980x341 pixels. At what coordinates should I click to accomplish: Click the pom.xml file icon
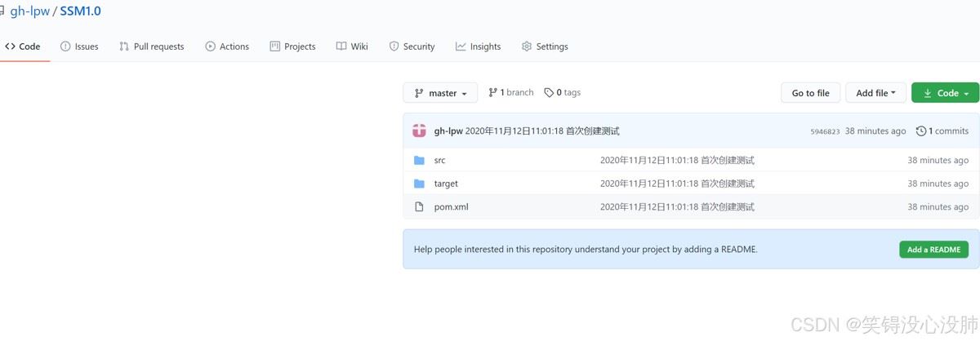click(x=419, y=207)
